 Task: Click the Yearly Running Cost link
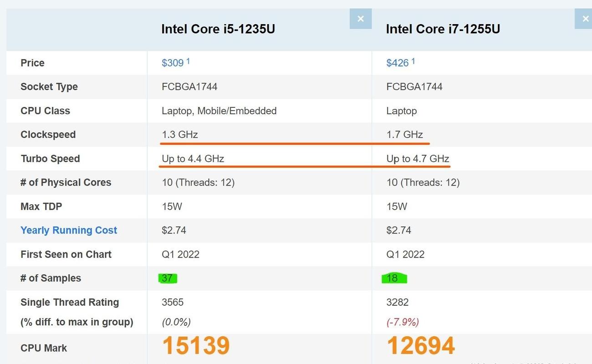coord(69,230)
